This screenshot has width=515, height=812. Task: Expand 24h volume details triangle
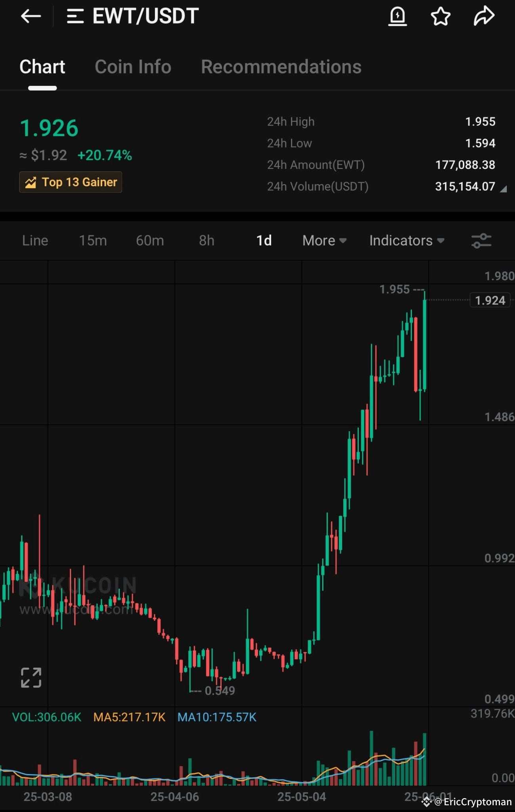point(504,190)
